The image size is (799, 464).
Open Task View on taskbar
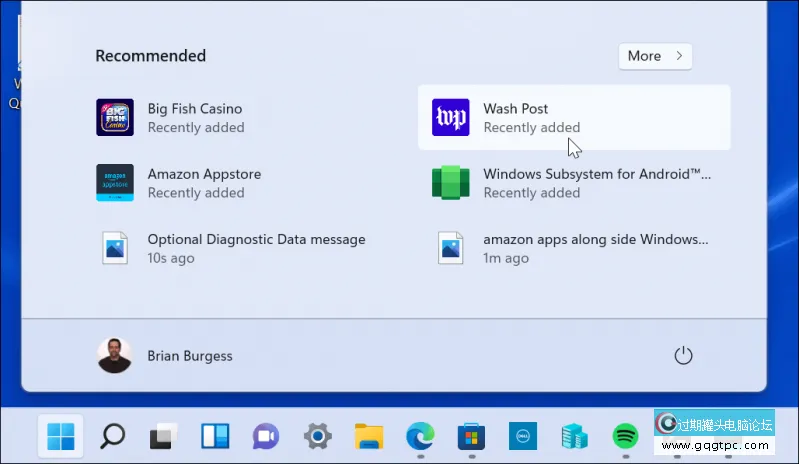[x=163, y=436]
